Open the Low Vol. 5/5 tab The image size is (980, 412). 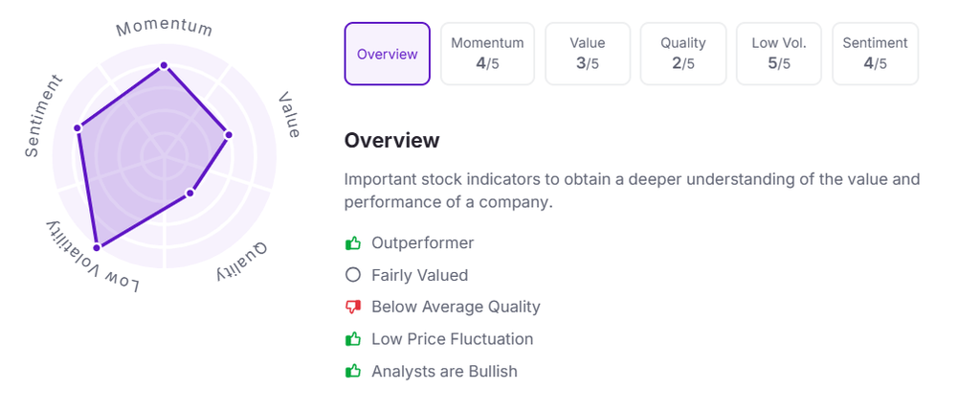tap(779, 54)
